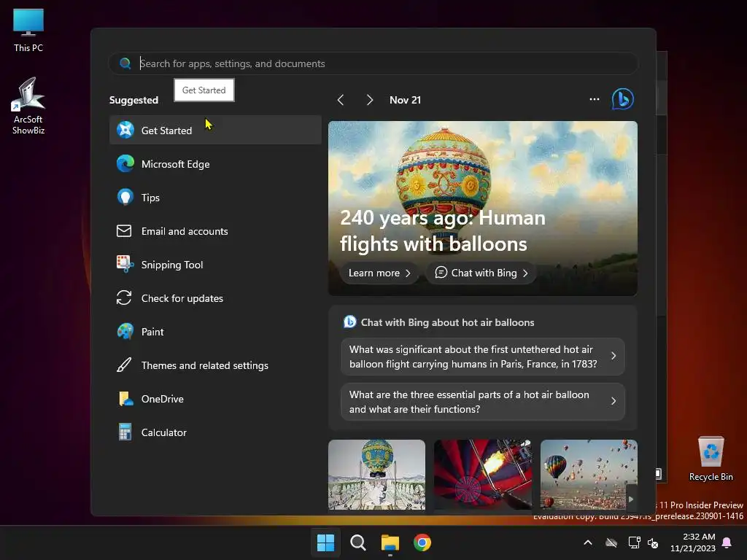Viewport: 747px width, 560px height.
Task: Open the This PC desktop icon
Action: coord(28,30)
